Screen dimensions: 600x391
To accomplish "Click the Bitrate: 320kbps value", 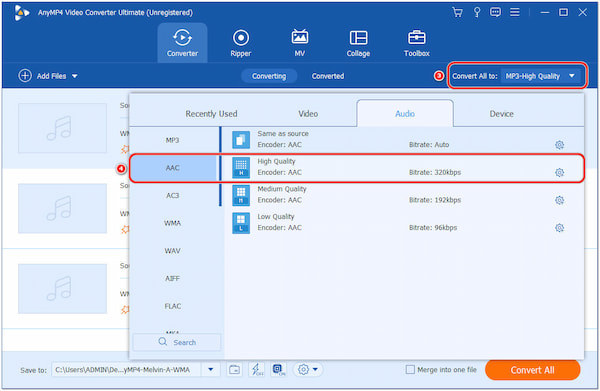I will pyautogui.click(x=435, y=173).
